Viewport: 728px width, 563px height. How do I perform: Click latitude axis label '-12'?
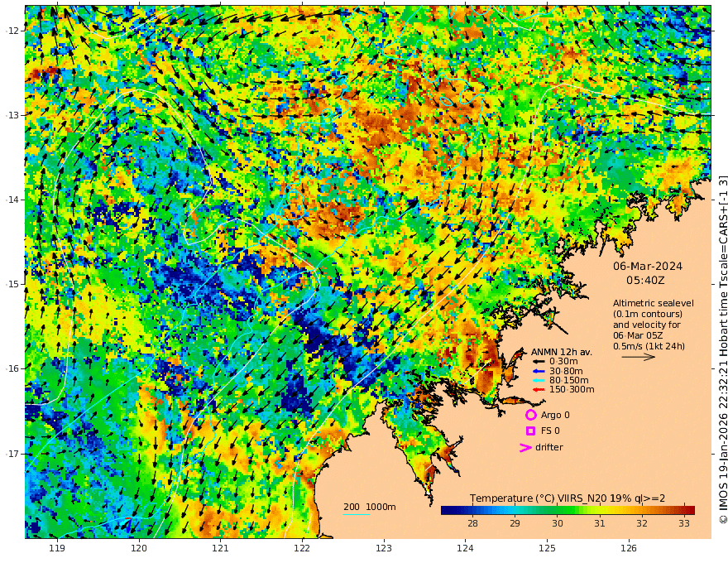12,31
